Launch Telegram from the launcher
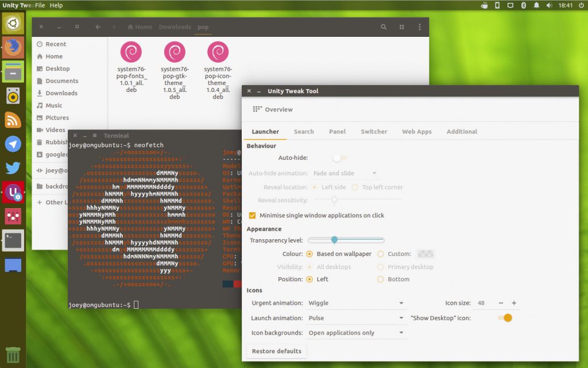Screen dimensions: 588x368 13,144
